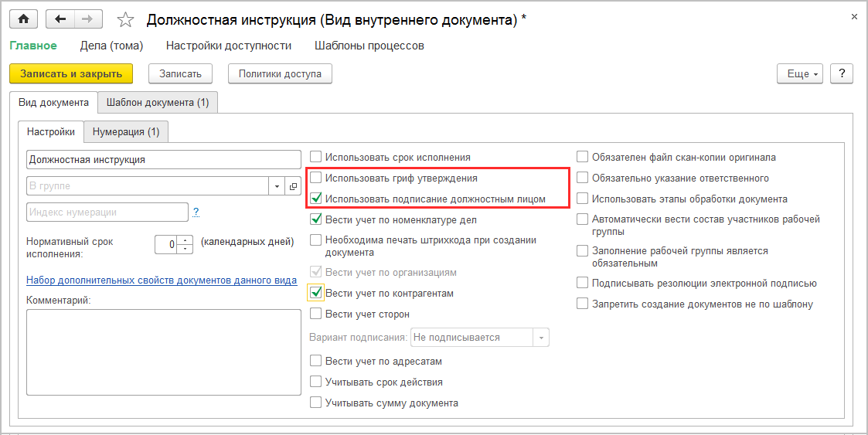Enable the 'Использовать гриф утверждения' checkbox
The width and height of the screenshot is (868, 435).
tap(316, 178)
